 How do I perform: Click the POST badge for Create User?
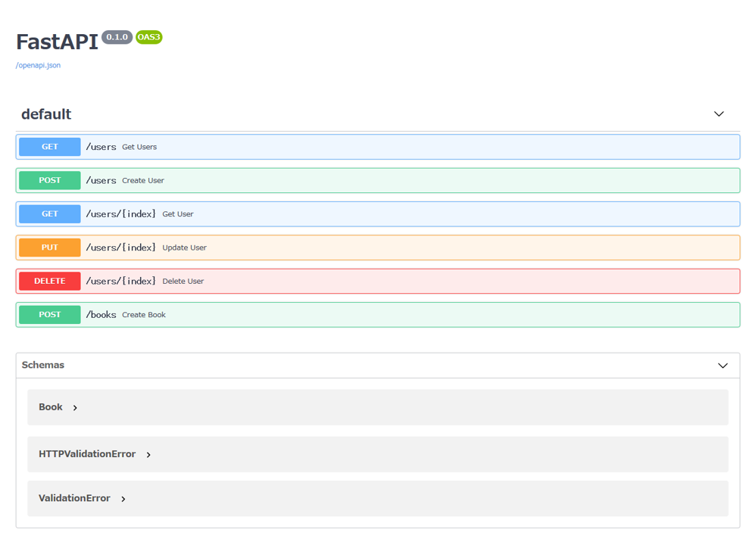coord(49,180)
